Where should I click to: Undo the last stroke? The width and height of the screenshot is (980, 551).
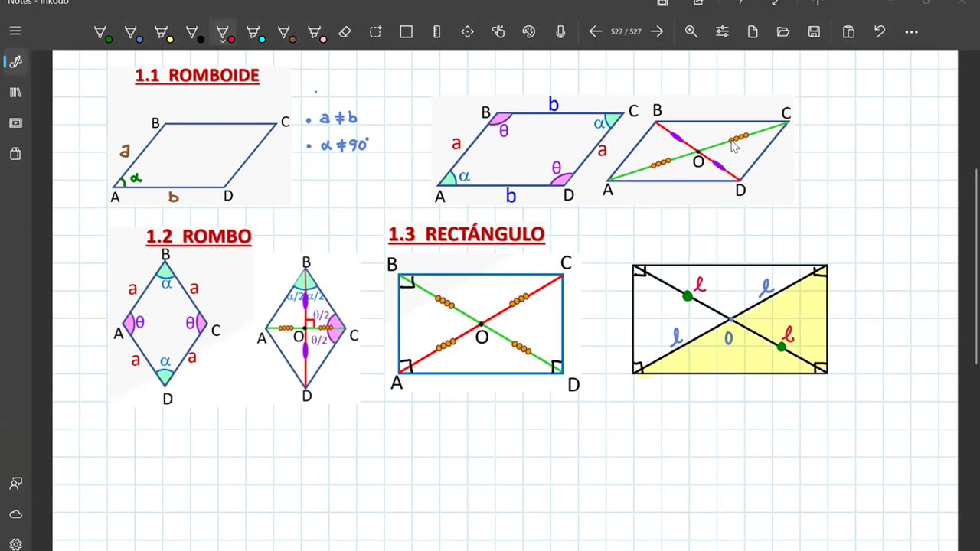[x=880, y=32]
